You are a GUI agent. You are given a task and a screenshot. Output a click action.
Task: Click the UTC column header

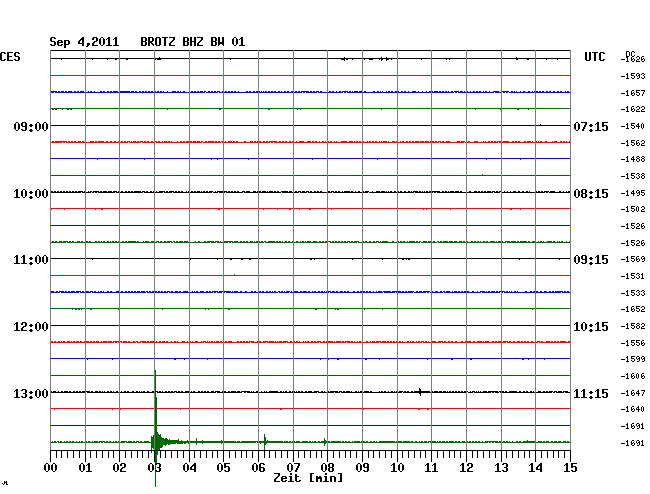pos(595,58)
